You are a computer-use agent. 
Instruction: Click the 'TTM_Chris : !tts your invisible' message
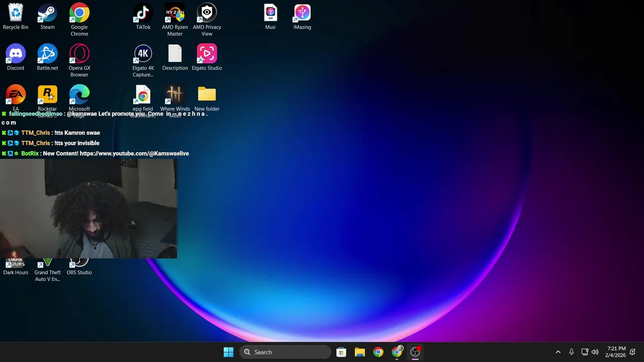(51, 143)
